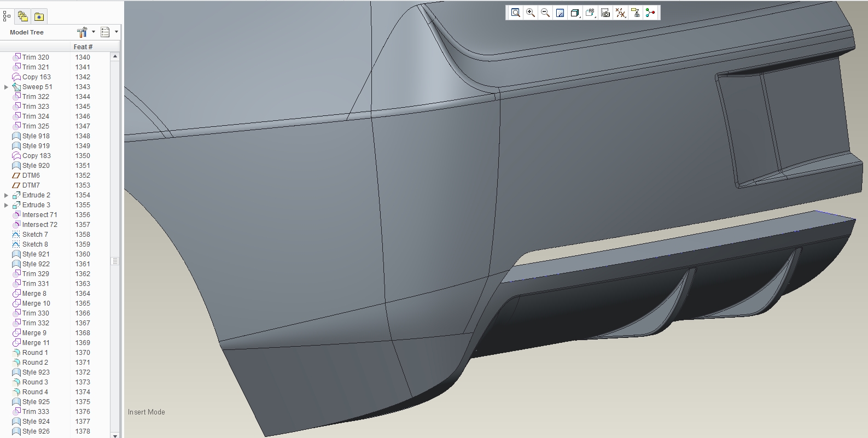
Task: Select Trim 332 in the model tree
Action: point(36,323)
